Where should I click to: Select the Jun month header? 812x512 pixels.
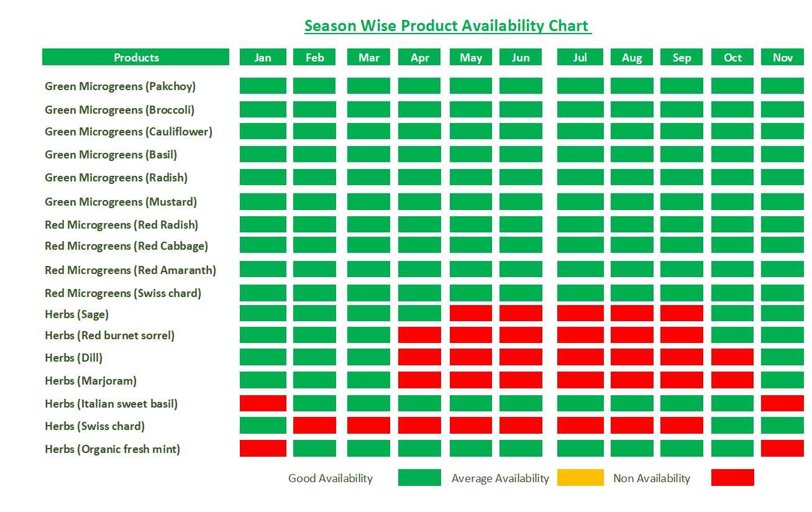[x=521, y=58]
